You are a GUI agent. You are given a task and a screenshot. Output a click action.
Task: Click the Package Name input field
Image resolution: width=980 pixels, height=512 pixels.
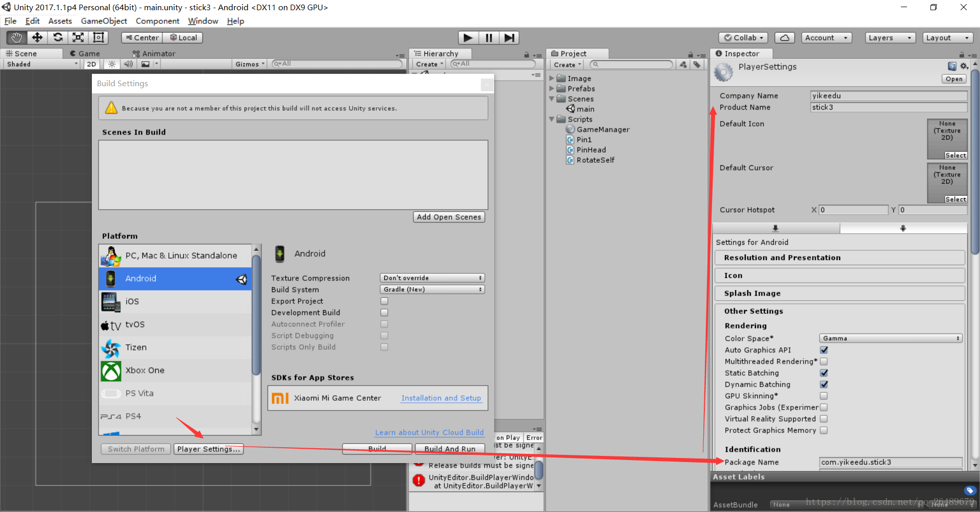tap(891, 462)
